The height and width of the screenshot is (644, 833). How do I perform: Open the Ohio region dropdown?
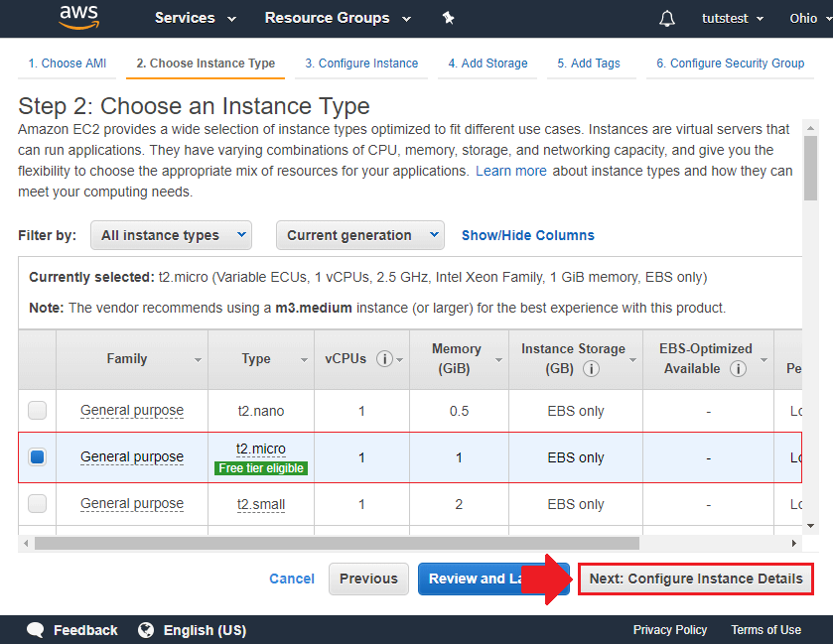tap(811, 19)
